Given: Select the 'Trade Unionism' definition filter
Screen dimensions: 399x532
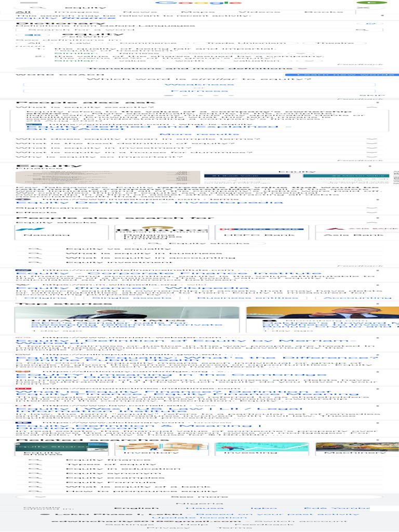Looking at the screenshot, I should 246,43.
